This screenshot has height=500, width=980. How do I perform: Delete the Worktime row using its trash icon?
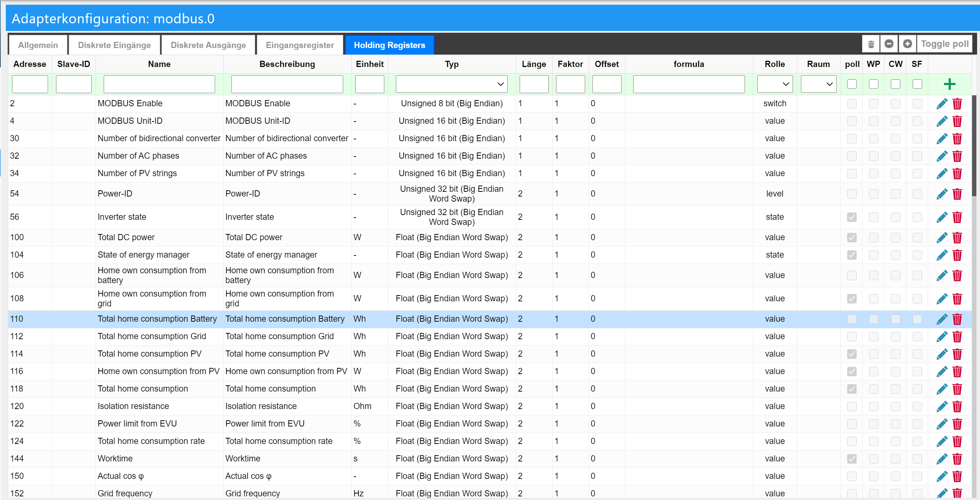coord(957,459)
